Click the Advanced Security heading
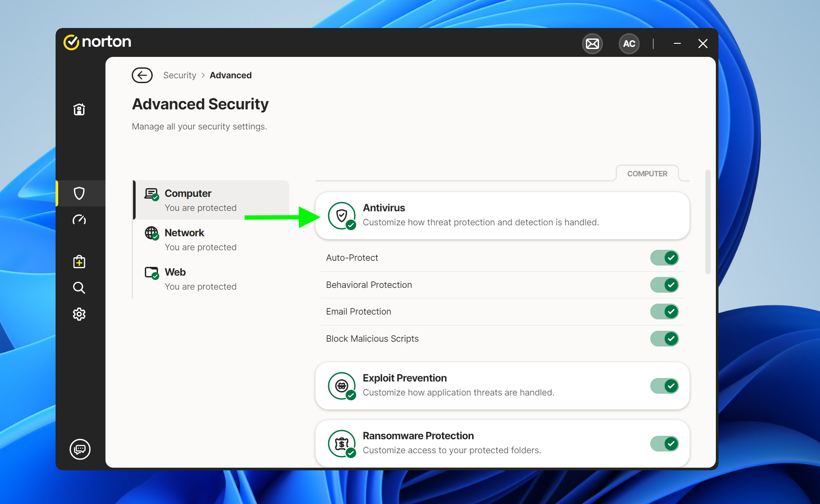This screenshot has width=820, height=504. pyautogui.click(x=200, y=104)
